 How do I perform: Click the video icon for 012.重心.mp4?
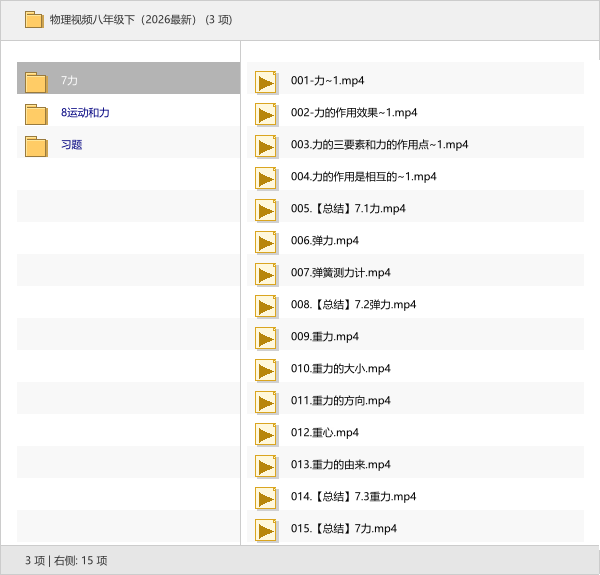(x=266, y=433)
